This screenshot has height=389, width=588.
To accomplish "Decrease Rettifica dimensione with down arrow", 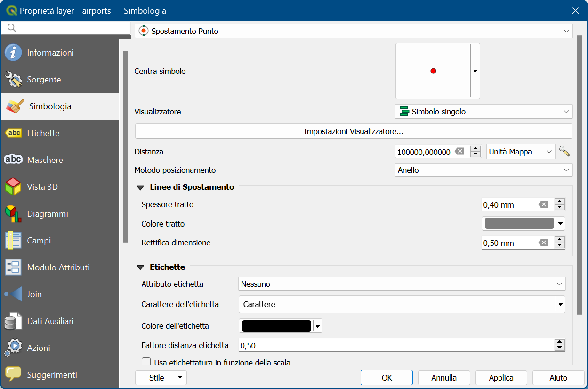I will pyautogui.click(x=559, y=246).
